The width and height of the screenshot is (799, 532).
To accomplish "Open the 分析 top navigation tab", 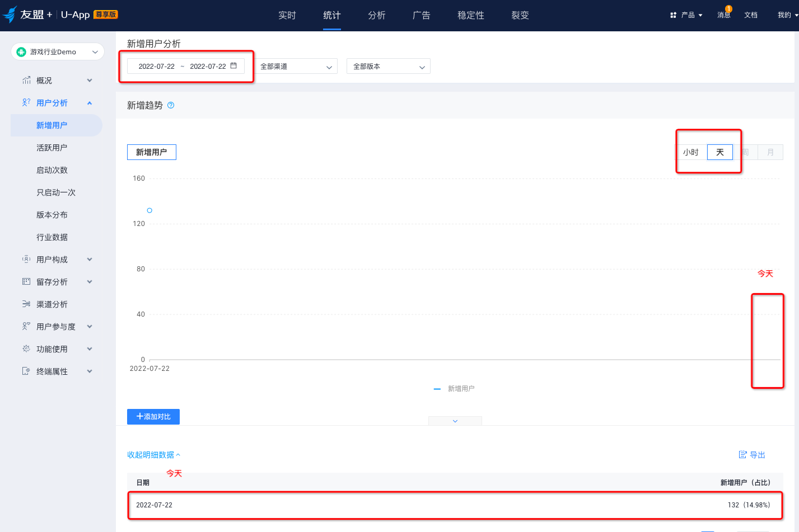I will [377, 15].
